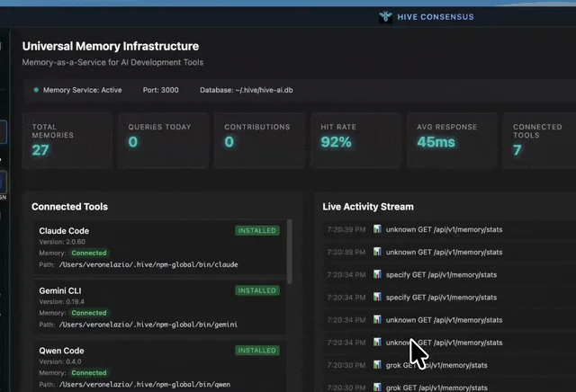Click the request text of the first specify GET row
576x392 pixels.
pyautogui.click(x=441, y=274)
